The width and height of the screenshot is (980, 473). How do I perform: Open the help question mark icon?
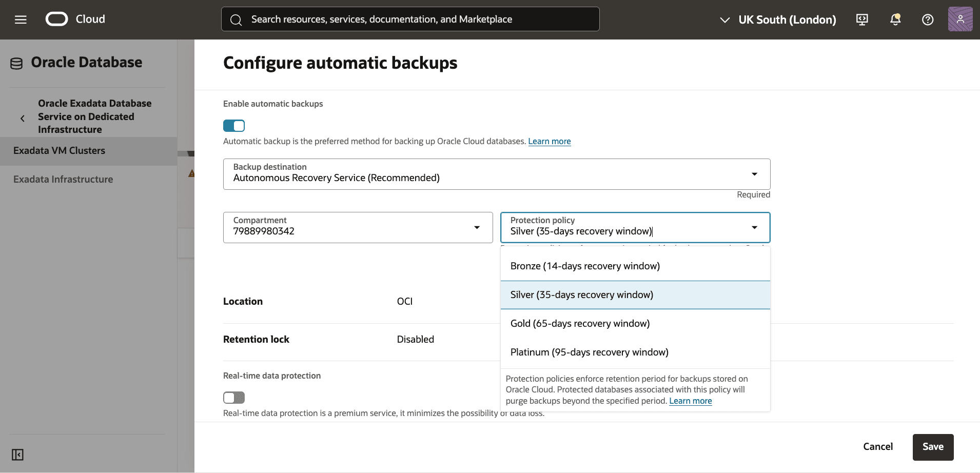coord(927,19)
